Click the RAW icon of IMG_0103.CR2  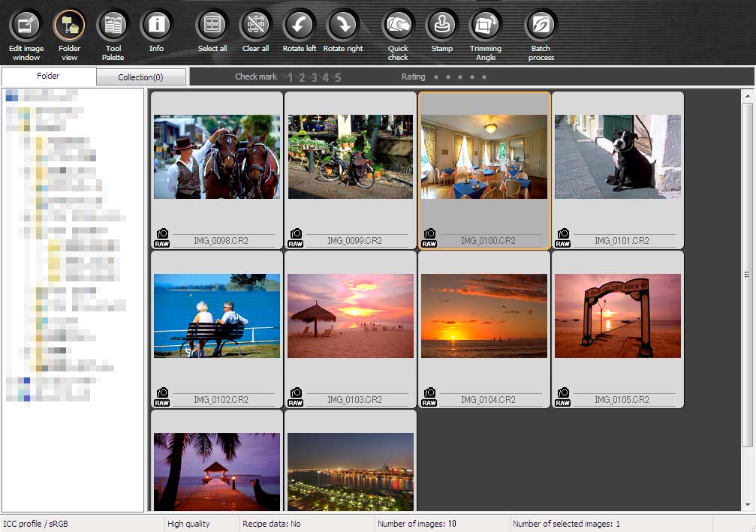[296, 397]
